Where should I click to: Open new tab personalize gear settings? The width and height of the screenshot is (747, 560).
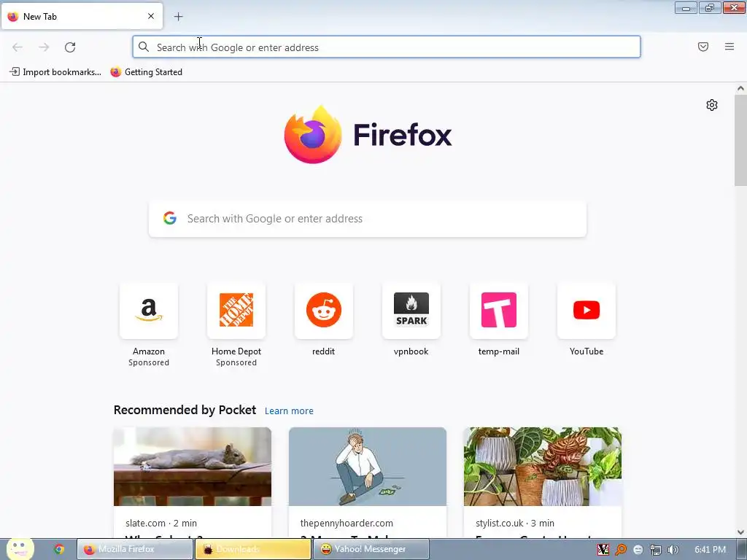pos(712,105)
